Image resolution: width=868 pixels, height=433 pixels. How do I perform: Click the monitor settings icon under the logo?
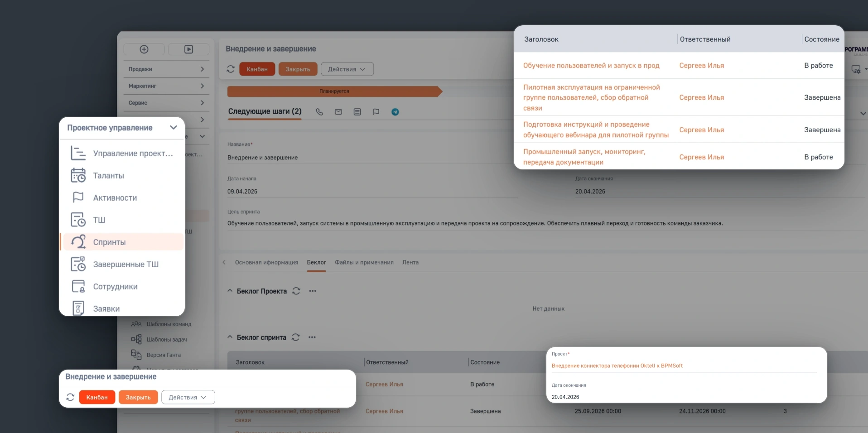856,69
